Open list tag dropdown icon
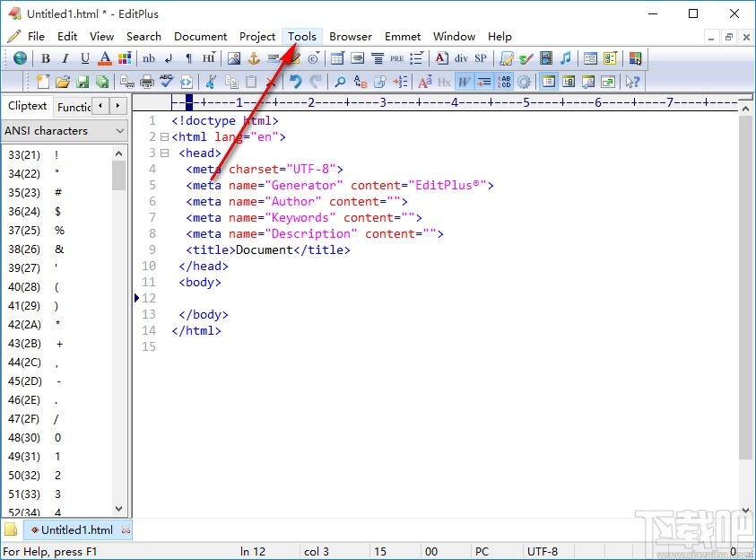This screenshot has width=756, height=560. (x=417, y=58)
